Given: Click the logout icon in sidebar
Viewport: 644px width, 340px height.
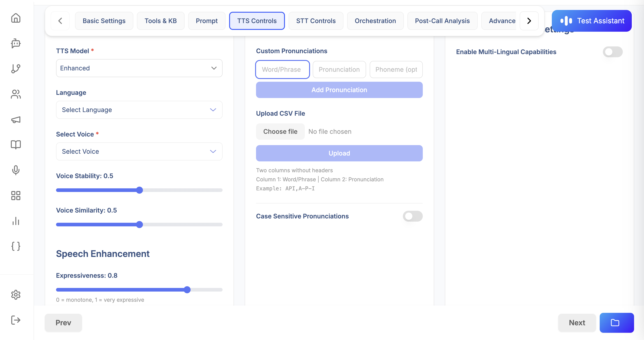Looking at the screenshot, I should (x=16, y=320).
